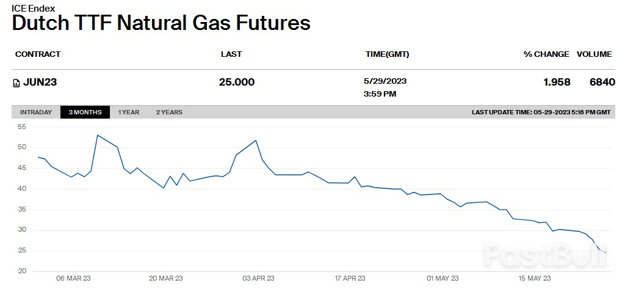Click the chart's highest peak near 53

tap(98, 135)
